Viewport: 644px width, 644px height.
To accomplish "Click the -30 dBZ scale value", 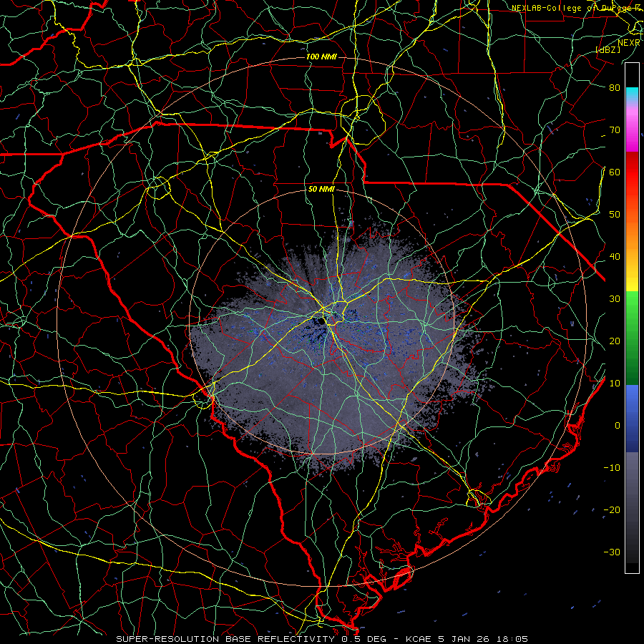I will tap(612, 552).
